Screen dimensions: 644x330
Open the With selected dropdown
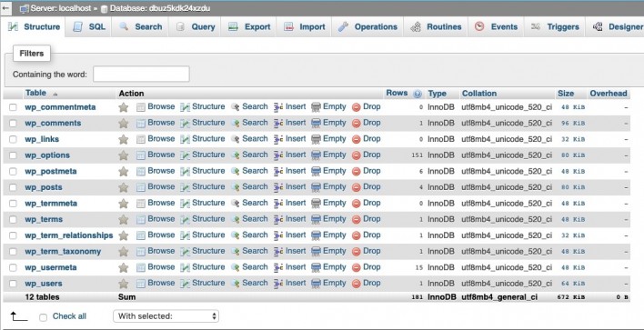point(166,316)
